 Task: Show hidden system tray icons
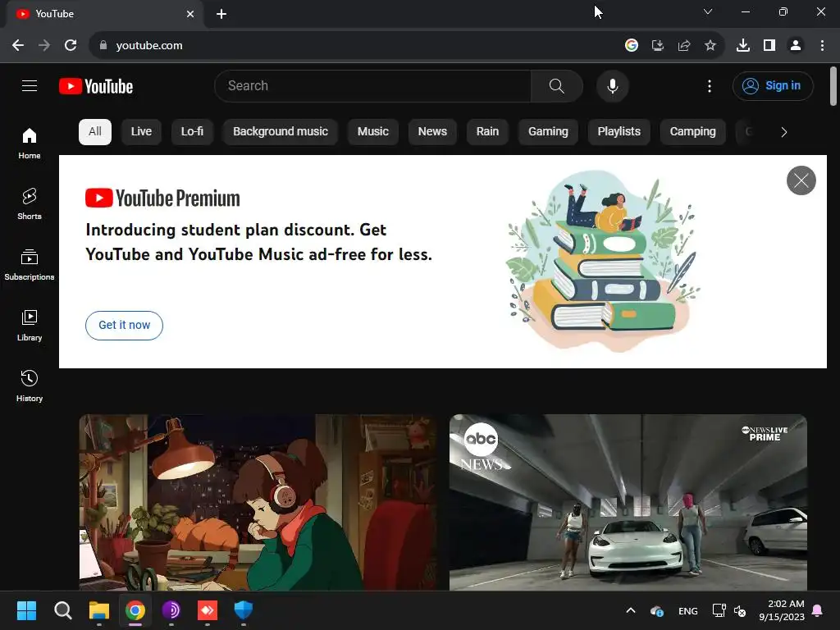[631, 610]
